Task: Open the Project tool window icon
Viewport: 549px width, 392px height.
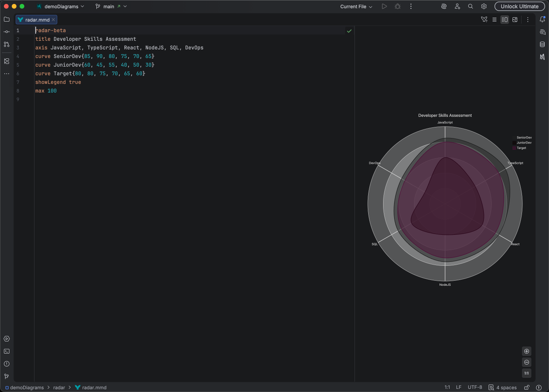Action: [6, 19]
